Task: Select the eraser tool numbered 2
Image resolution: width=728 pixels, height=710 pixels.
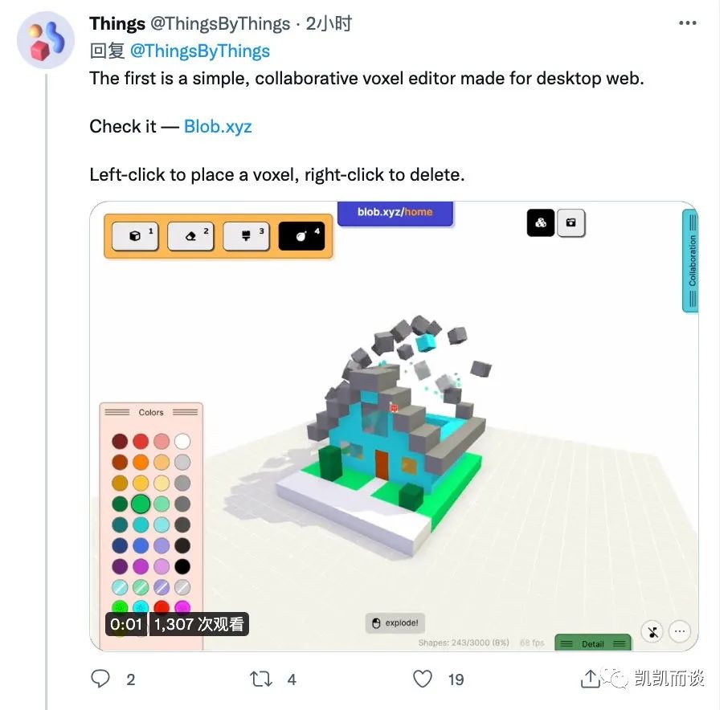Action: (x=190, y=236)
